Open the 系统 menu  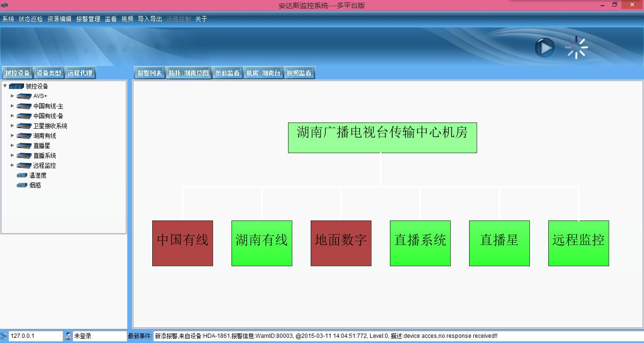(8, 19)
